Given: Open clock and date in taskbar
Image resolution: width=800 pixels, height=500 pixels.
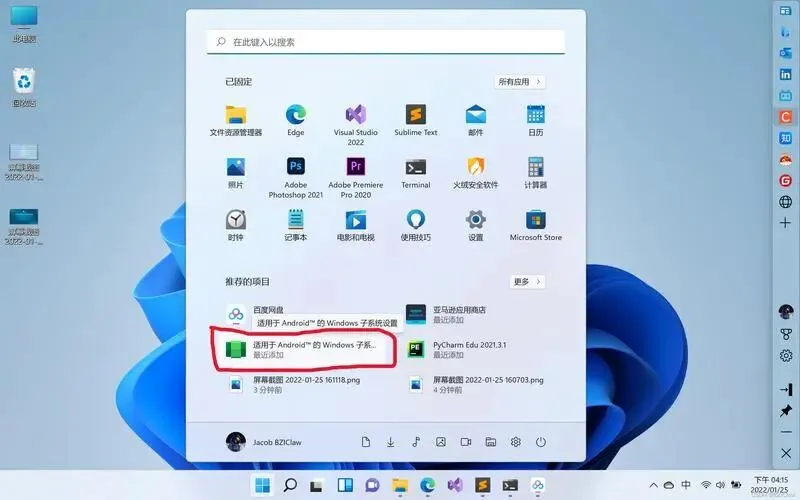Looking at the screenshot, I should tap(770, 485).
